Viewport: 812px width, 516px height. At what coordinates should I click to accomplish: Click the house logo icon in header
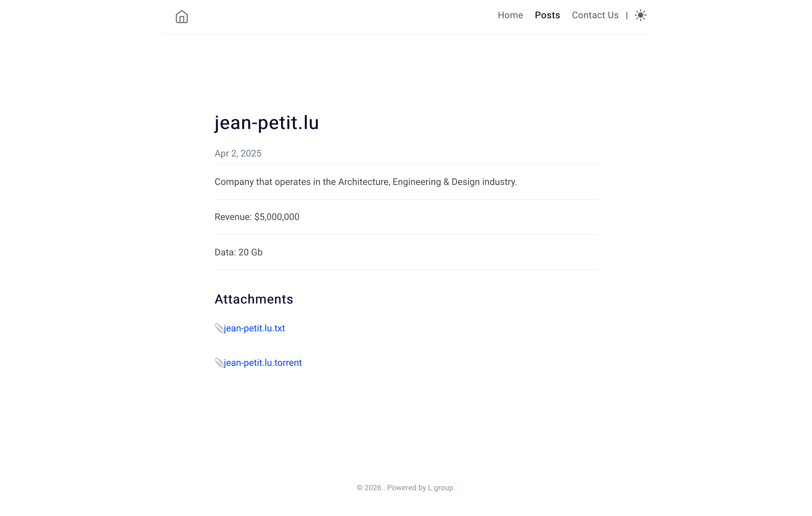click(182, 17)
